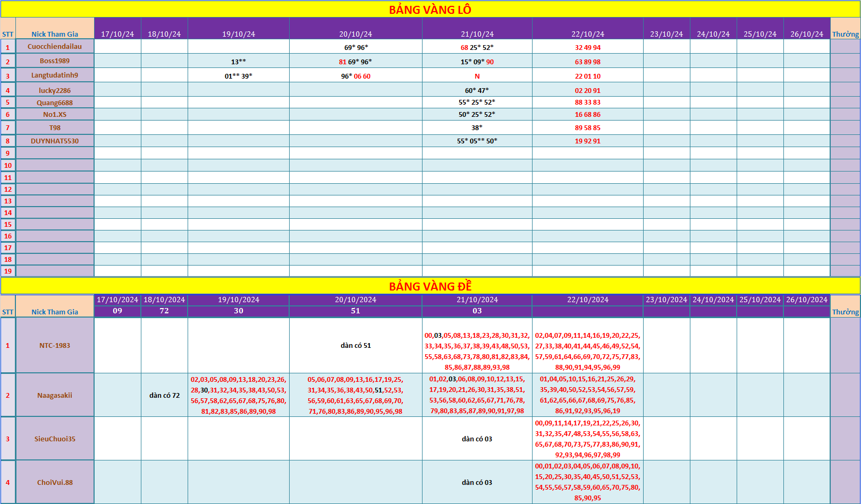The height and width of the screenshot is (504, 861).
Task: Select the Boss1989 nickname cell
Action: coord(55,61)
